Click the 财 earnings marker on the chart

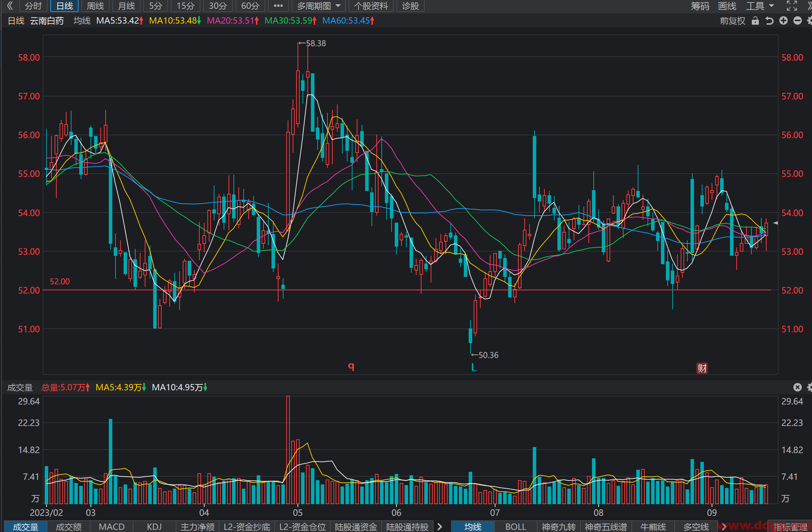pyautogui.click(x=702, y=368)
